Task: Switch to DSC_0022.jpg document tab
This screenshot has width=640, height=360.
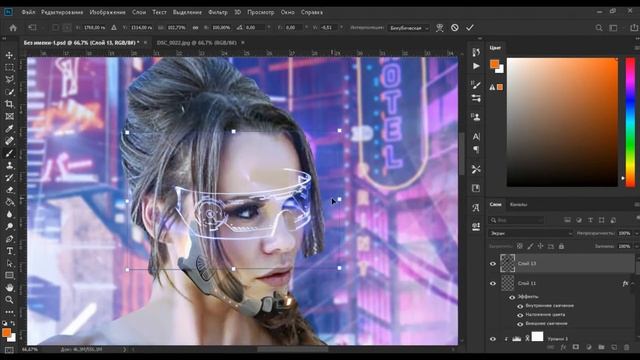Action: (x=196, y=42)
